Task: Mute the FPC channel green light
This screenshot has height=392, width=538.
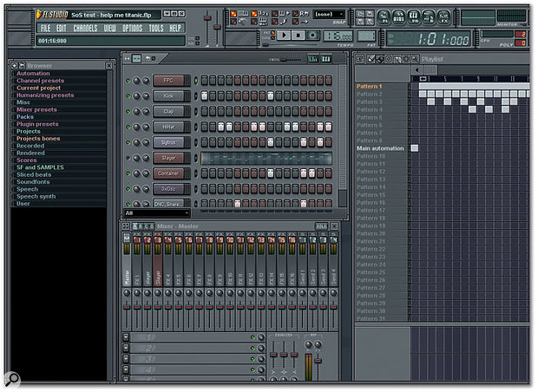Action: [128, 81]
